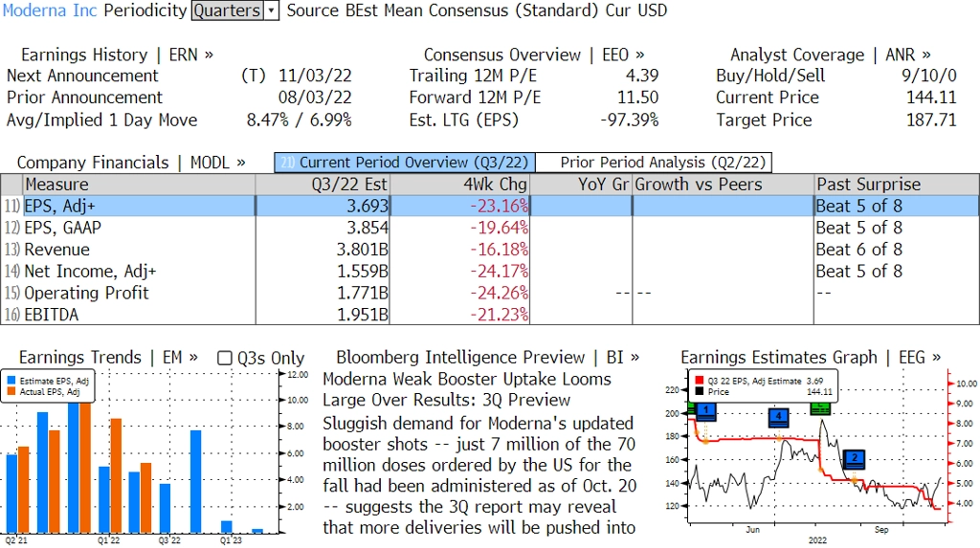Select the EBITDA measure row
This screenshot has width=980, height=548.
pos(490,315)
